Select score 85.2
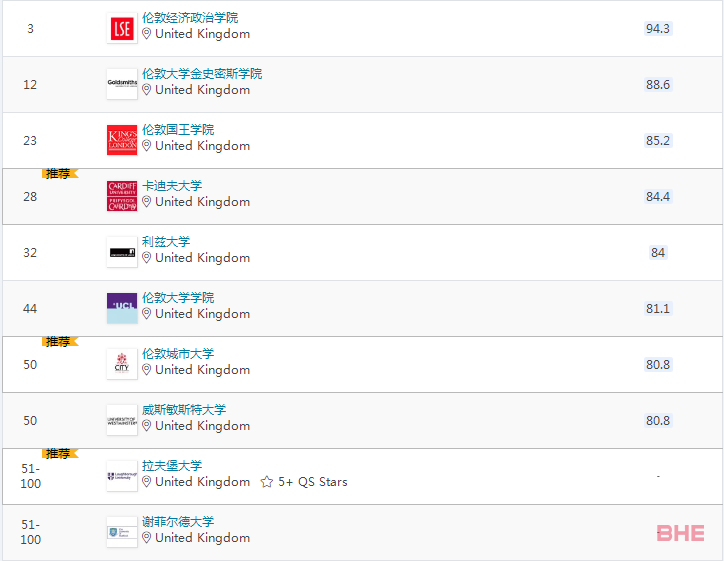724x561 pixels. 658,140
